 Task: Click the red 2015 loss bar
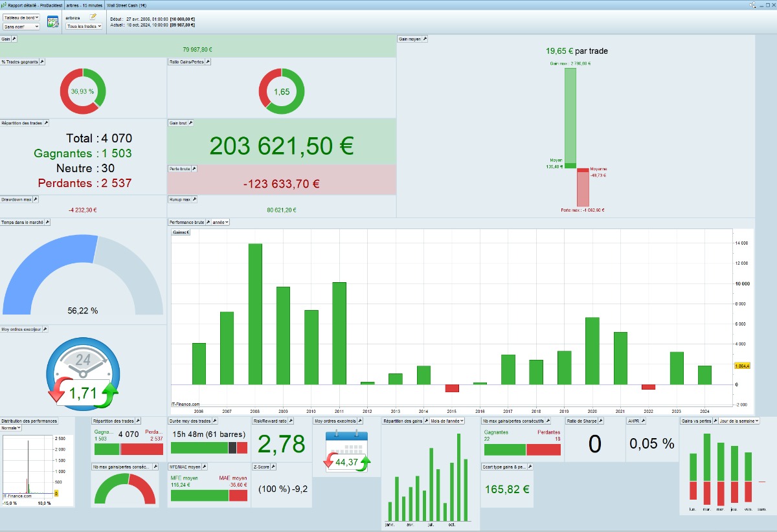point(452,388)
